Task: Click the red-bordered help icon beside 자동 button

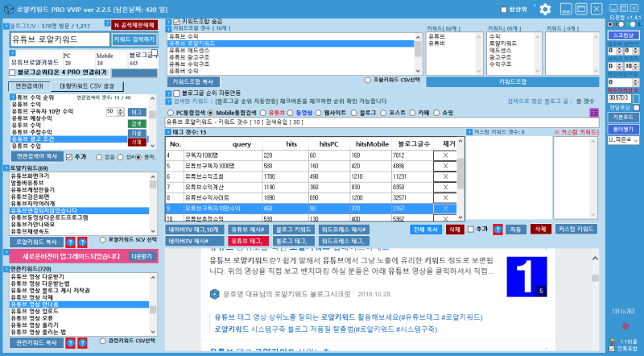Action: tap(497, 230)
